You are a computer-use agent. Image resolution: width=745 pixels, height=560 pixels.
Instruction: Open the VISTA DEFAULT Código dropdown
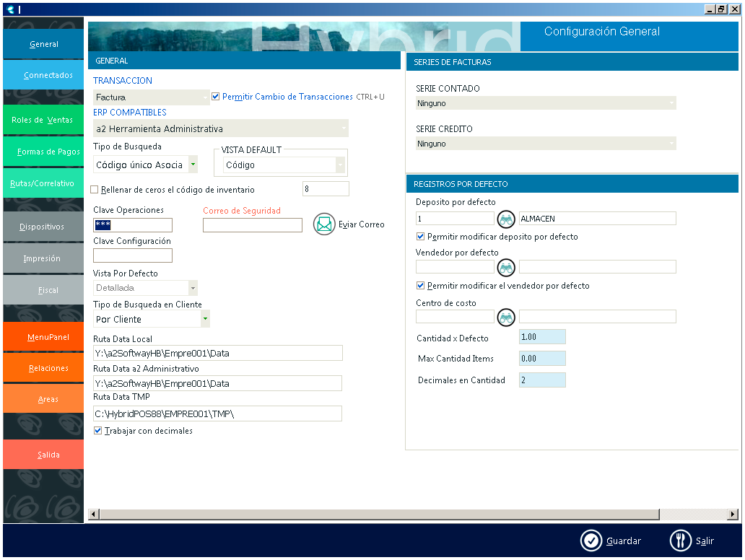pos(284,165)
